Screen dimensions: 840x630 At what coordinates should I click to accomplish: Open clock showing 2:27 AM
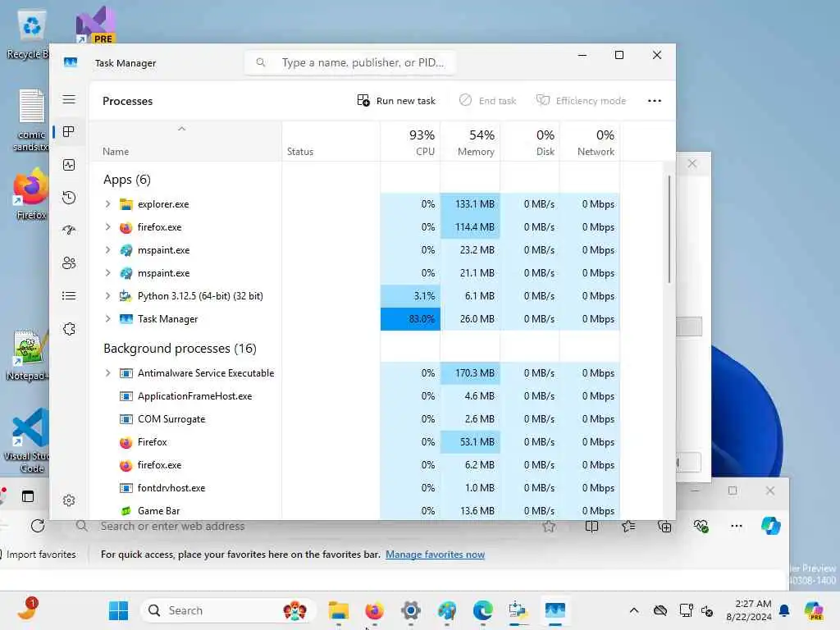[x=748, y=610]
